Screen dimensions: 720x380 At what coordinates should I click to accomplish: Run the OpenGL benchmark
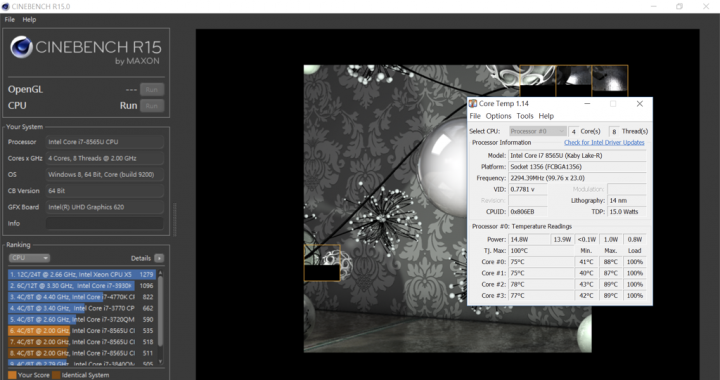coord(152,89)
